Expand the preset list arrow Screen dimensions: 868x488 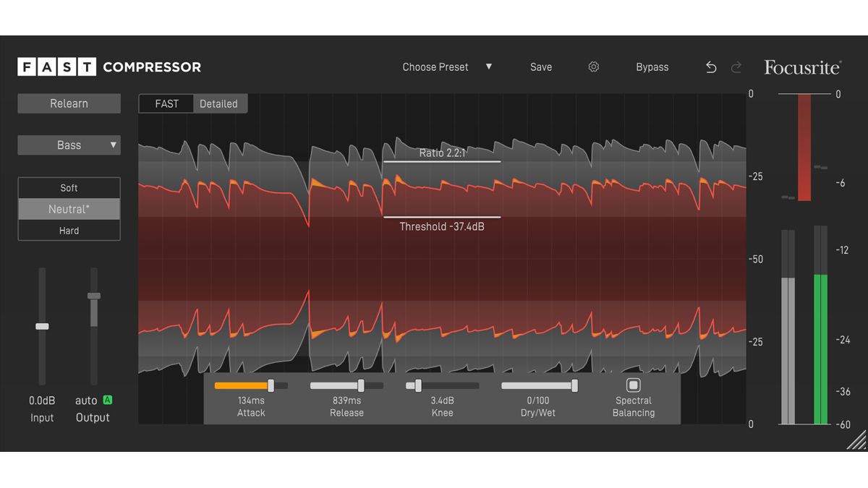(x=489, y=67)
